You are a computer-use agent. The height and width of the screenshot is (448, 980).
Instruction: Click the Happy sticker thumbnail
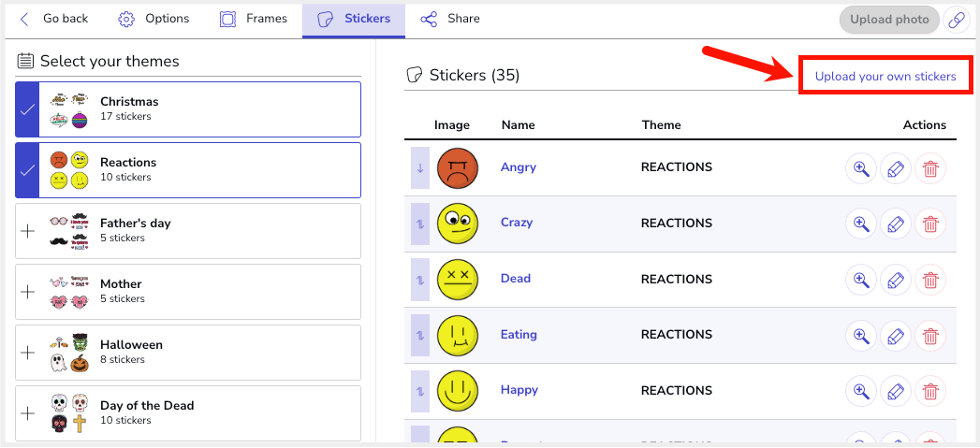pos(458,390)
